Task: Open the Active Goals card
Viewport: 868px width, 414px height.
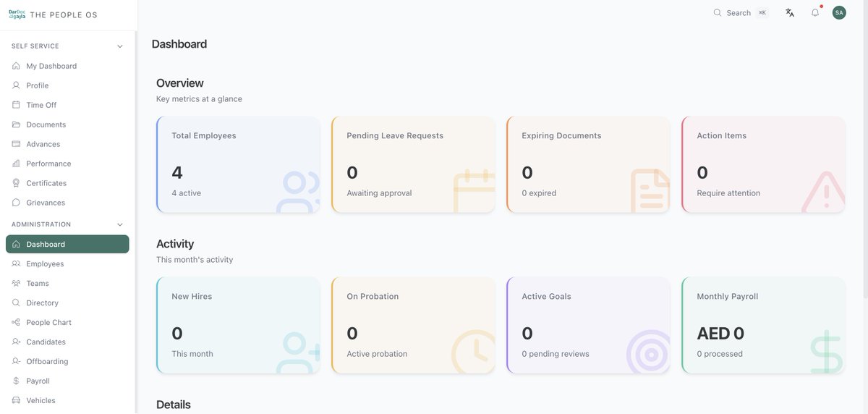Action: (x=588, y=325)
